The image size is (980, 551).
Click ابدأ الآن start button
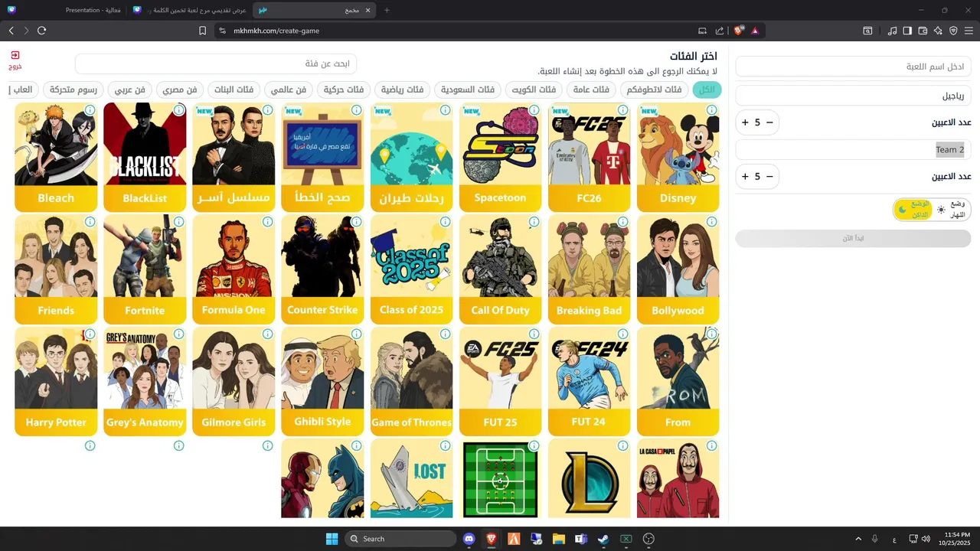click(x=853, y=238)
